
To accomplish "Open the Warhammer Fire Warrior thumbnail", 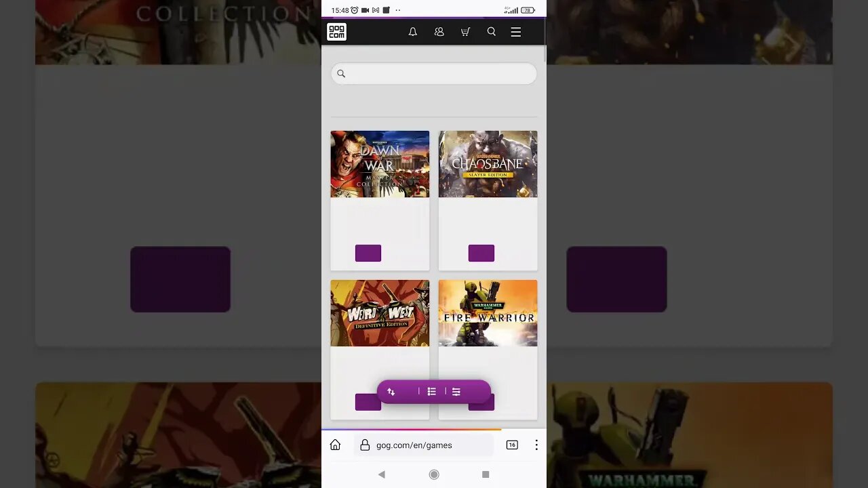I will (488, 313).
